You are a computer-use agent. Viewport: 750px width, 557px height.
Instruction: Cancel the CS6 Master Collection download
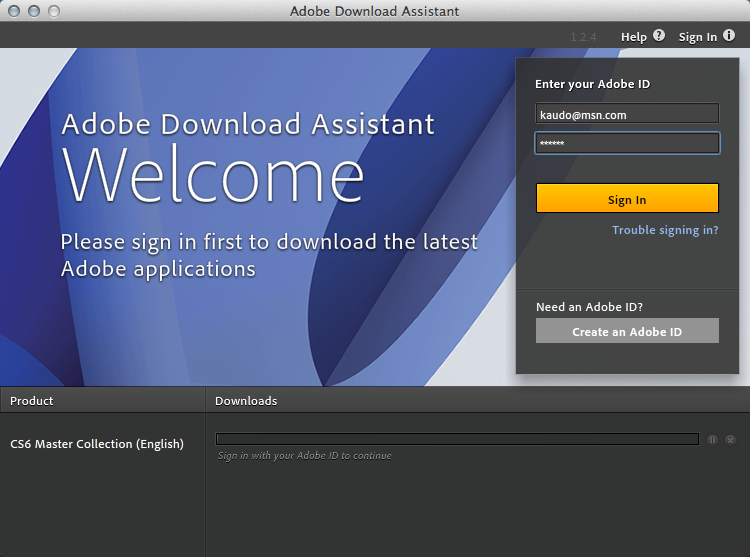tap(730, 439)
